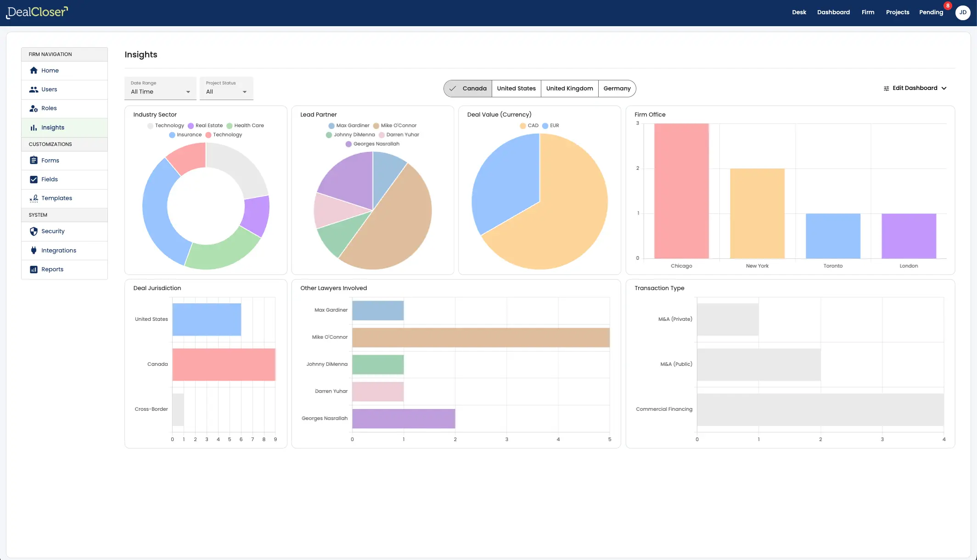Click the Roles gear-person icon
The height and width of the screenshot is (560, 977).
pos(34,108)
